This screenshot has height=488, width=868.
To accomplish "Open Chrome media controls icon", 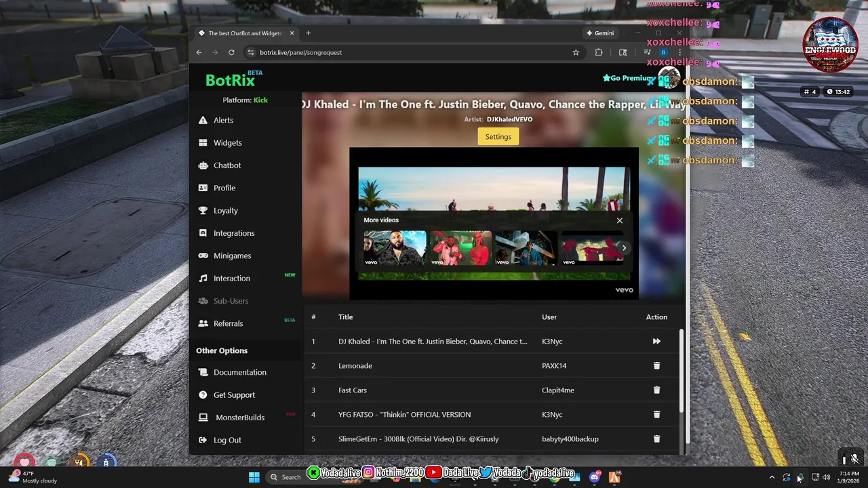I will coord(647,52).
